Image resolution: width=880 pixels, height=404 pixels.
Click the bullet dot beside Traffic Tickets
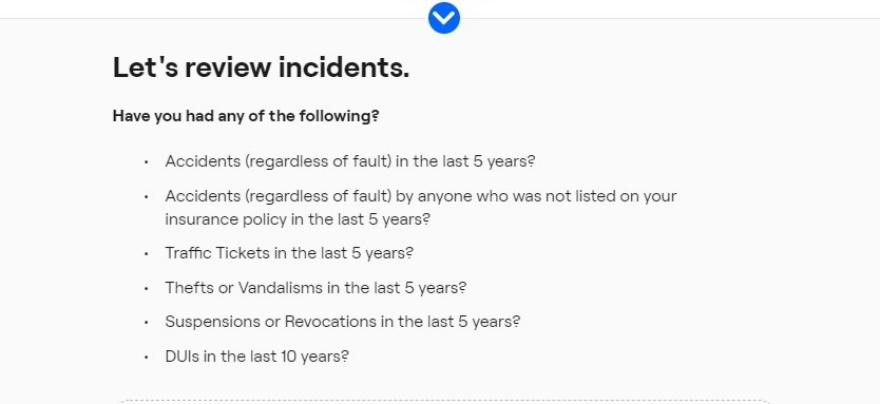pyautogui.click(x=146, y=254)
